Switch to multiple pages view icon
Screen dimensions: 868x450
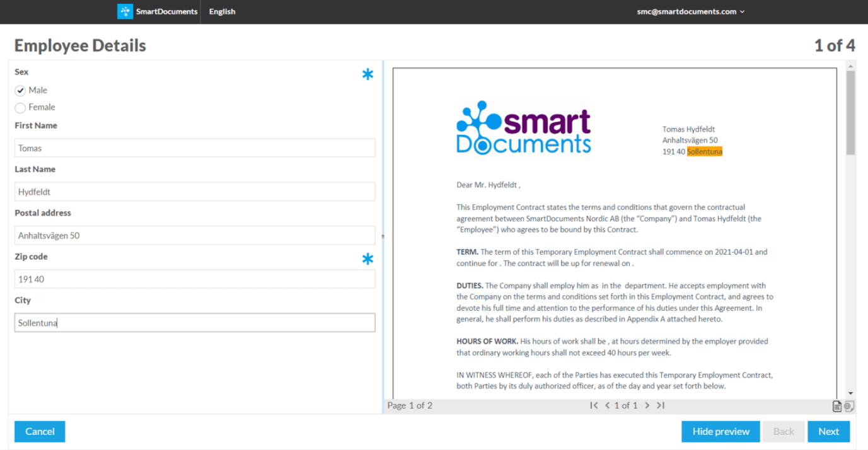coord(849,407)
